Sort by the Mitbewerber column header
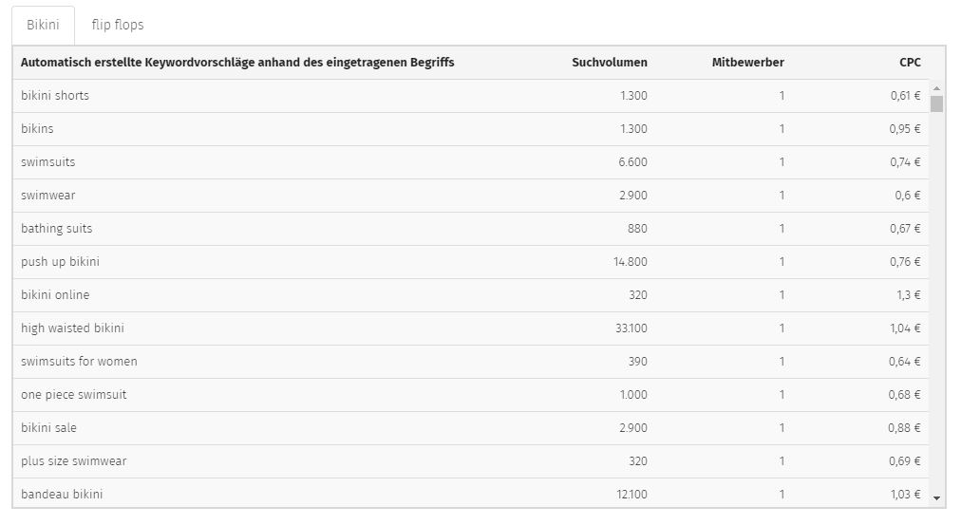Viewport: 980px width, 525px height. (x=747, y=63)
